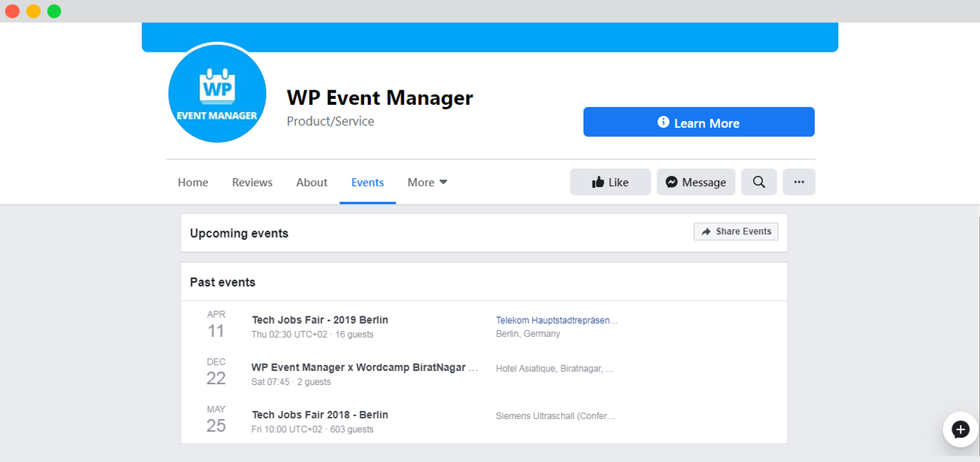Switch to the About tab
This screenshot has width=980, height=462.
point(312,182)
